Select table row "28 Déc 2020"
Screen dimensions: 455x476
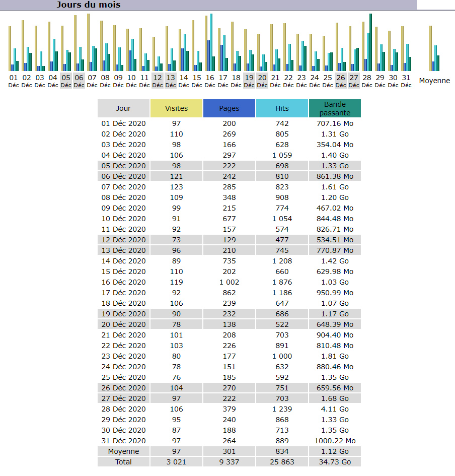pyautogui.click(x=230, y=409)
